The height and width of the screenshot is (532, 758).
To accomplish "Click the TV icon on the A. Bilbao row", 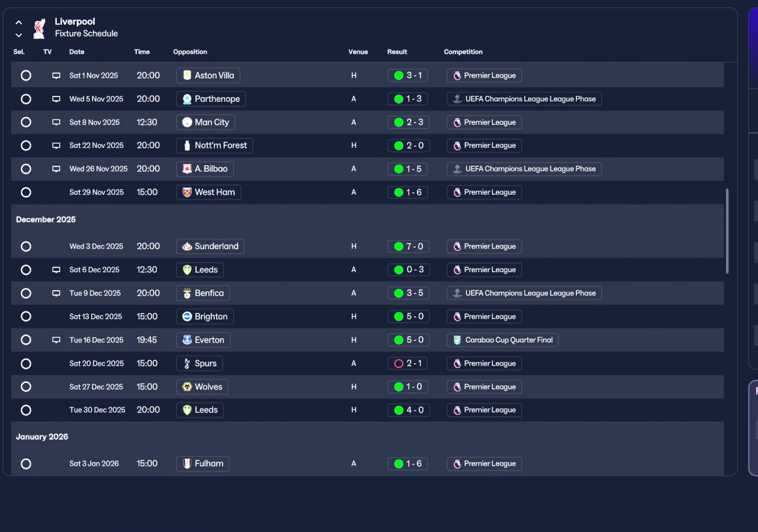I will point(56,169).
